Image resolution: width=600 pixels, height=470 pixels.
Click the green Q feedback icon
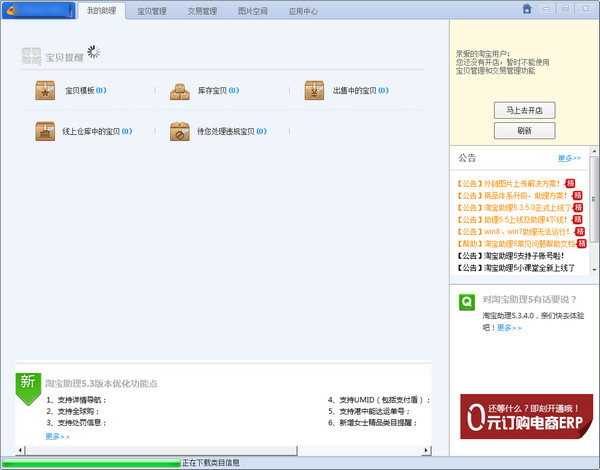[x=467, y=301]
